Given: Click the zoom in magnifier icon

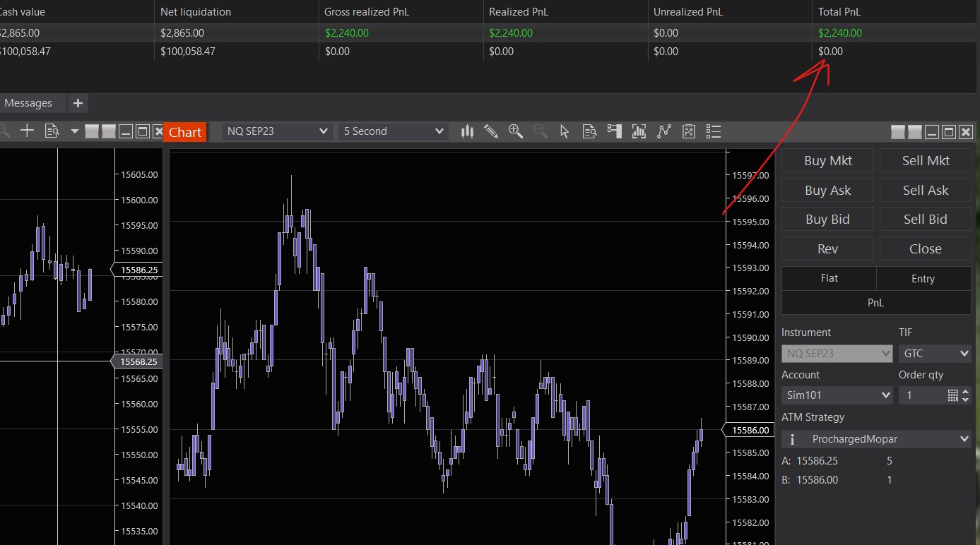Looking at the screenshot, I should (x=515, y=131).
